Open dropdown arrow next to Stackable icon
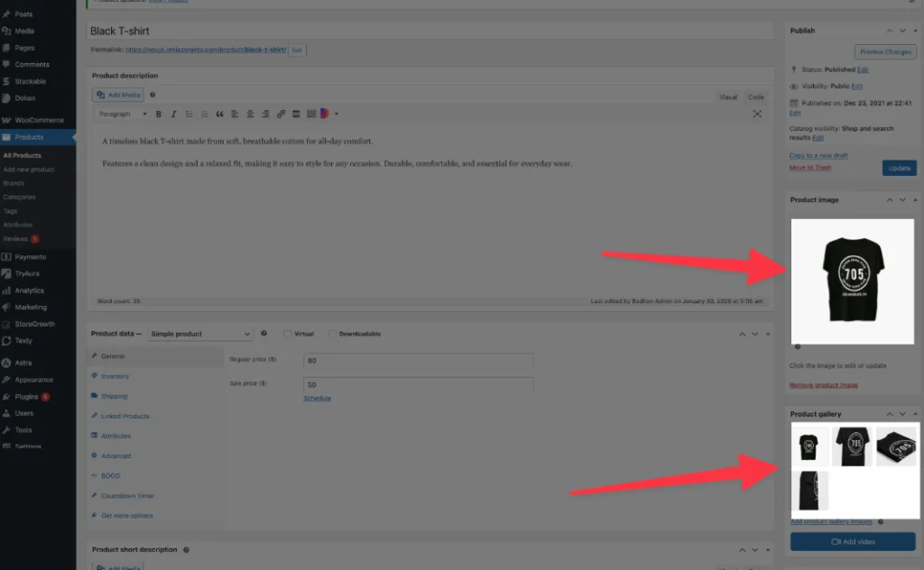Image resolution: width=924 pixels, height=570 pixels. point(337,115)
